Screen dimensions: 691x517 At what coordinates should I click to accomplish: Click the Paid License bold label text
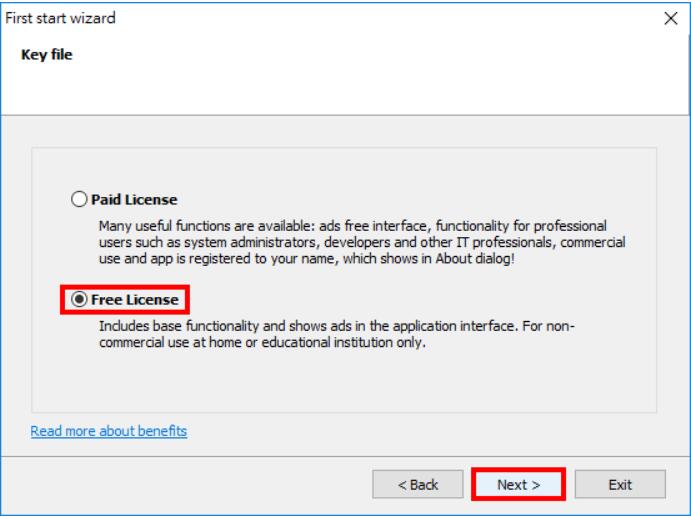(134, 200)
